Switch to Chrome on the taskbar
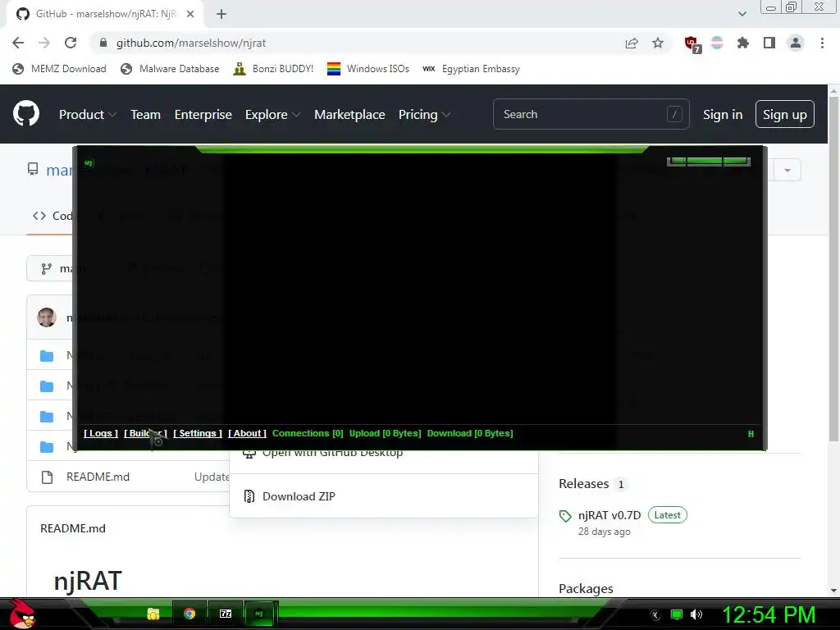The image size is (840, 630). pos(189,614)
